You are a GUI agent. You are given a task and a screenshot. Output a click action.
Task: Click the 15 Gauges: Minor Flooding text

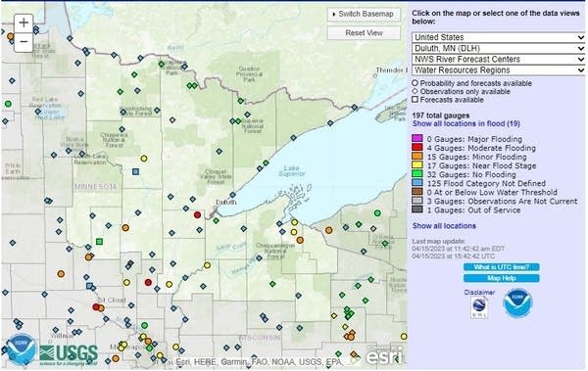(x=476, y=157)
